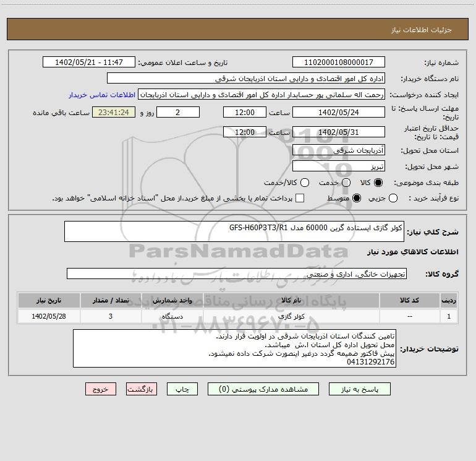Choose متوسط purchase process option
This screenshot has width=476, height=461.
point(357,198)
